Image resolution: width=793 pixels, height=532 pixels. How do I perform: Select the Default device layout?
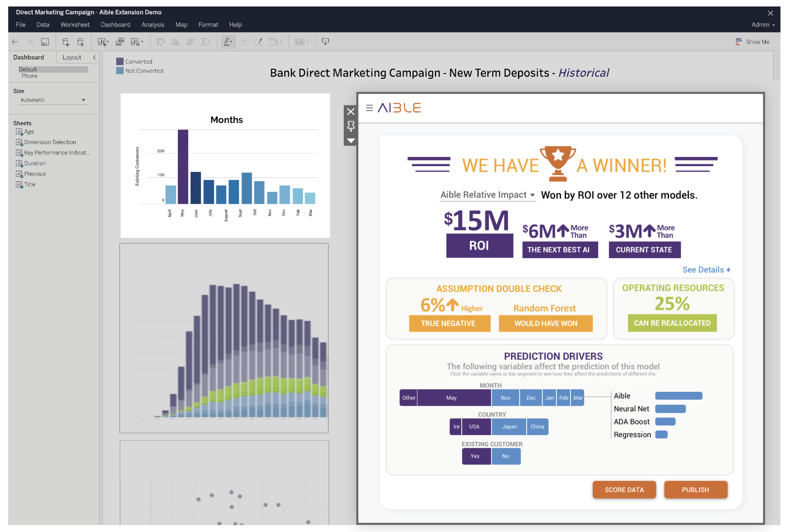[53, 69]
